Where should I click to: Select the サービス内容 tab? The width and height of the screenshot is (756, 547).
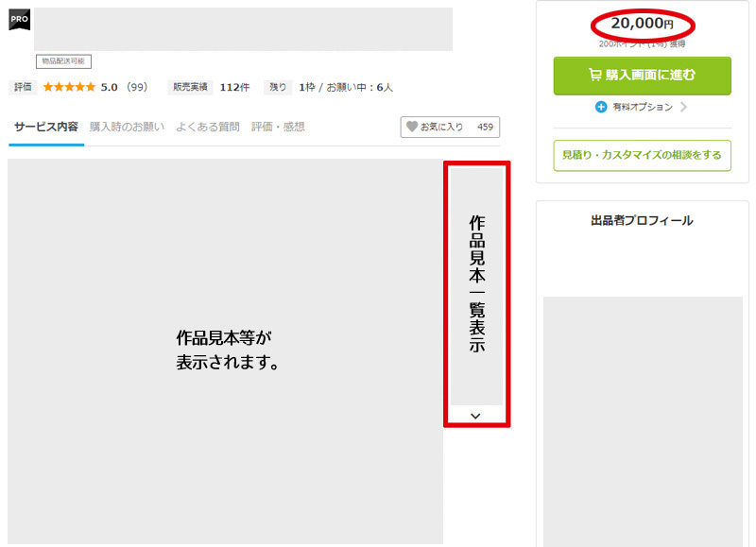coord(46,127)
